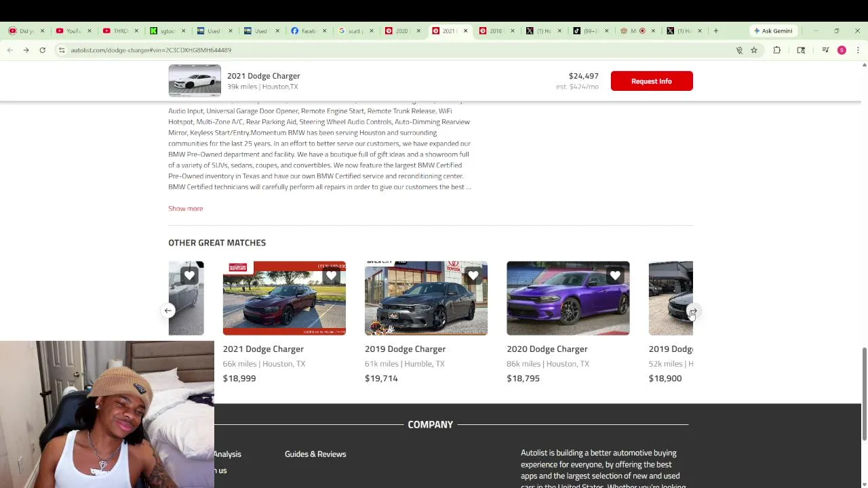The width and height of the screenshot is (868, 488).
Task: Open the 2019 Dodge Charger $19,714 listing title
Action: 405,349
